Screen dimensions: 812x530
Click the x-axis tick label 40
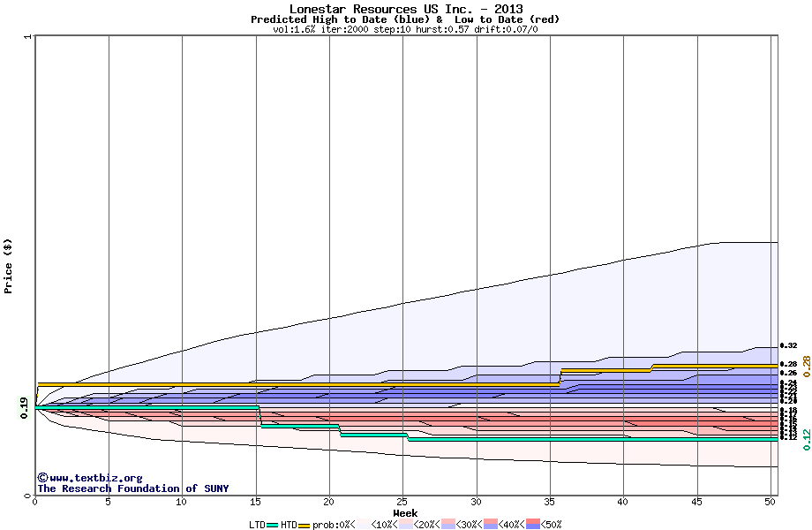pos(623,502)
